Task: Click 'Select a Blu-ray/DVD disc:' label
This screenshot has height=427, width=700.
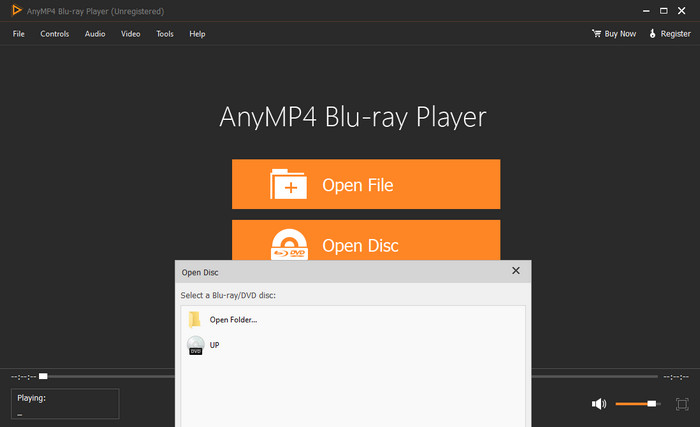Action: click(x=228, y=295)
